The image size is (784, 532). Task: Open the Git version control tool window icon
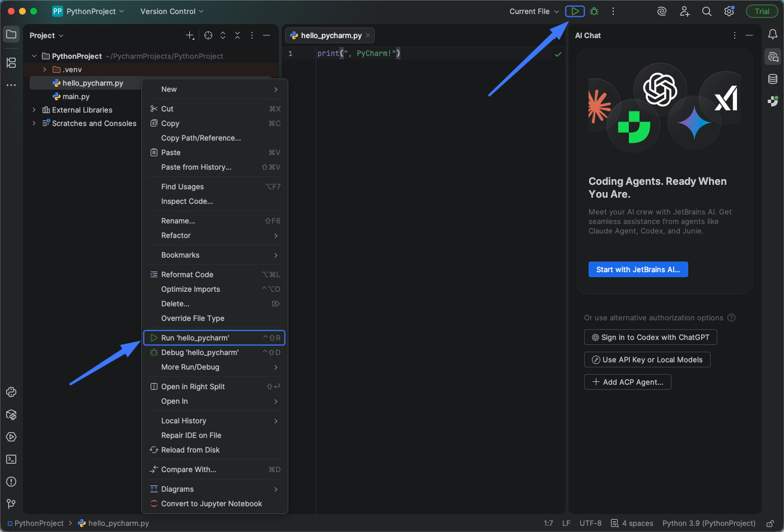tap(11, 504)
